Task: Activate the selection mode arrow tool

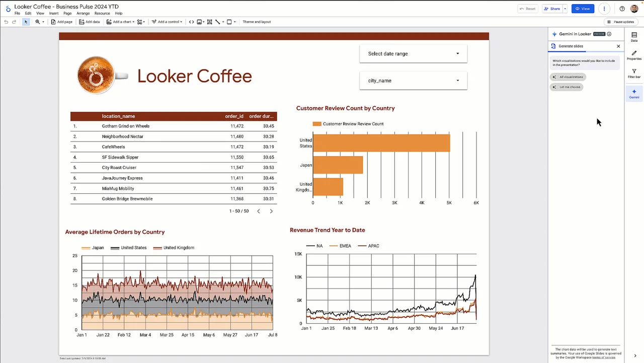Action: [x=26, y=22]
